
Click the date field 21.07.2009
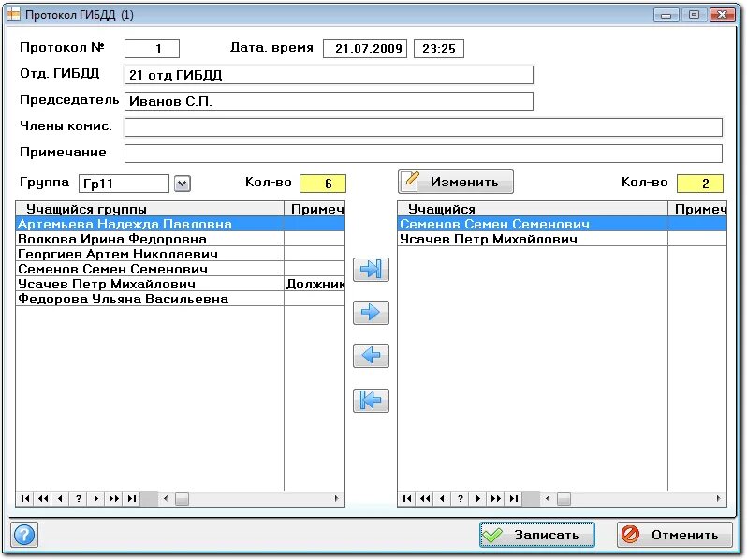[365, 49]
